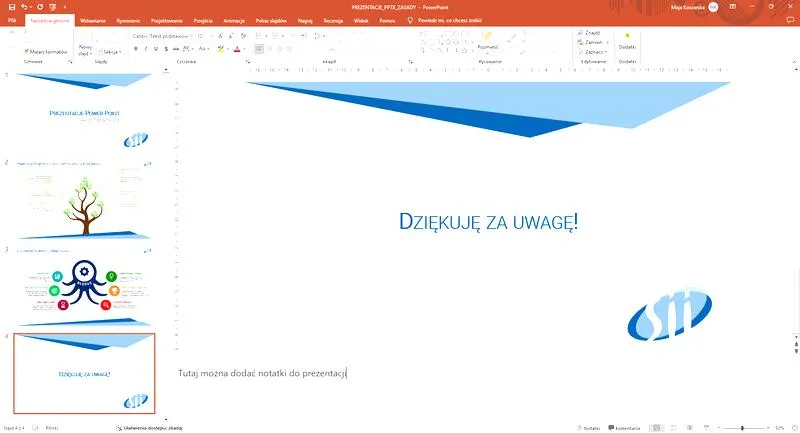Click the 'Dziękuję za uwagę!' title on slide
The width and height of the screenshot is (800, 433).
pos(488,222)
